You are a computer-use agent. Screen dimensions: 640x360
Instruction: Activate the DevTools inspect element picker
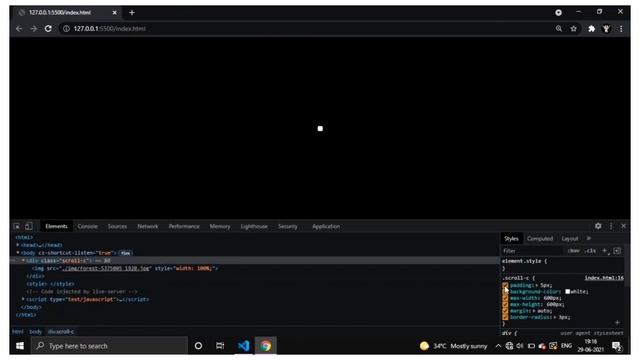(17, 226)
